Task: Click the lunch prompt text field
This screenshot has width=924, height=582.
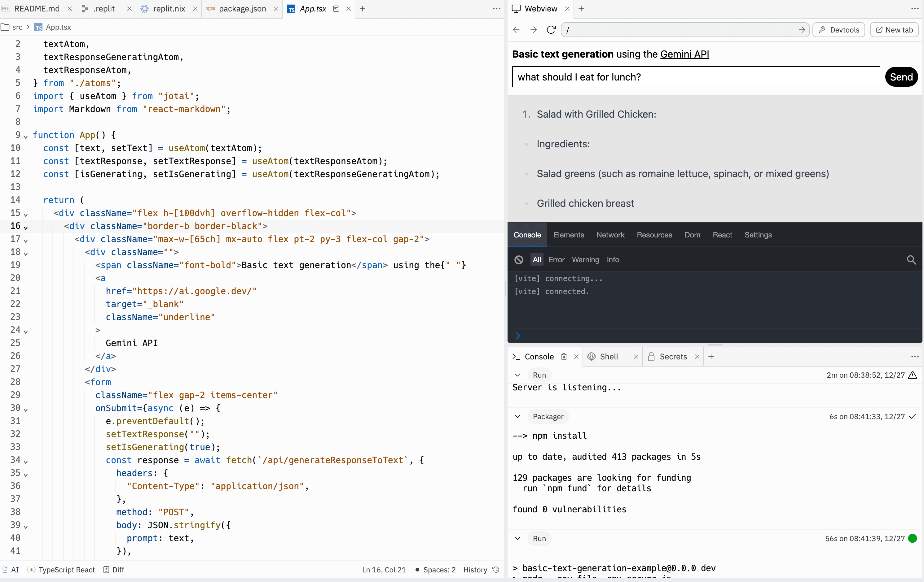Action: click(x=695, y=77)
